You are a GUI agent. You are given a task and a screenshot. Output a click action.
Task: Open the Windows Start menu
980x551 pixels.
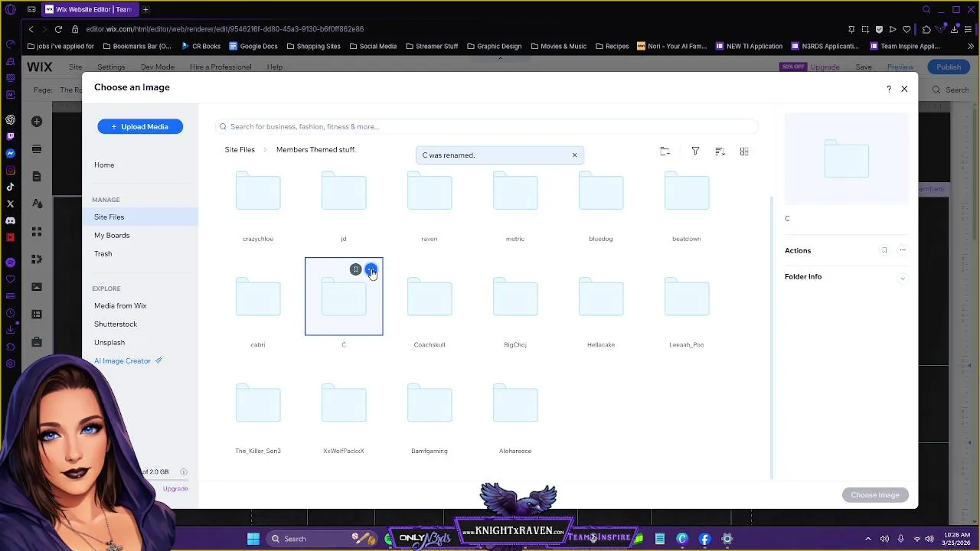253,539
